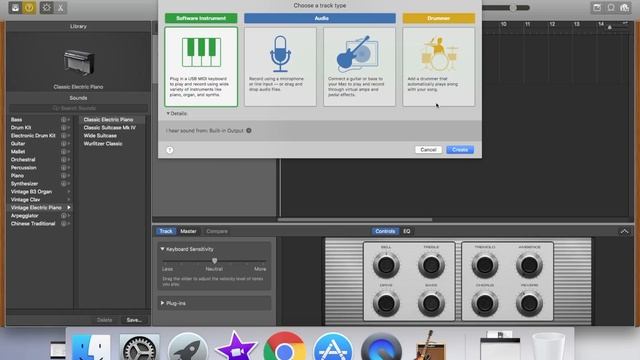Collapse the Keyboard Sensitivity section
This screenshot has width=640, height=360.
click(162, 249)
